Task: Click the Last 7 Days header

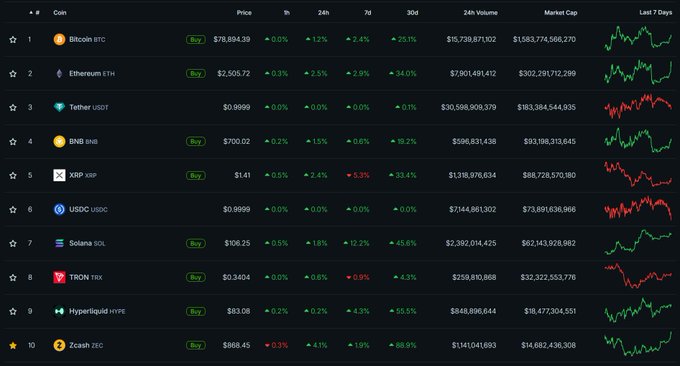Action: (x=656, y=13)
